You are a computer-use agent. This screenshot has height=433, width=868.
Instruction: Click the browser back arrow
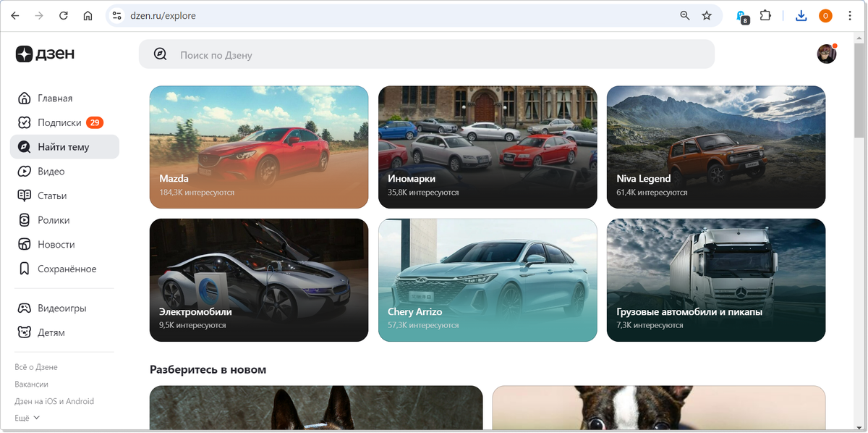tap(15, 15)
